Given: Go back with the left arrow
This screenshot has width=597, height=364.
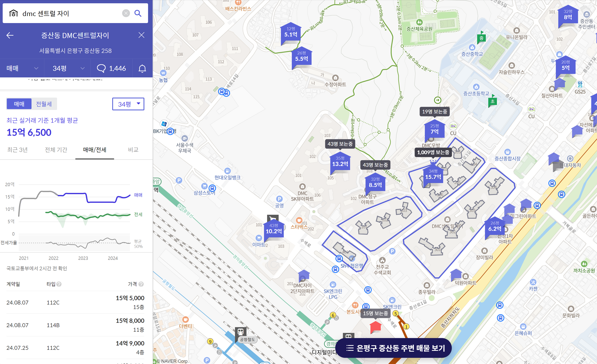Looking at the screenshot, I should pos(10,35).
